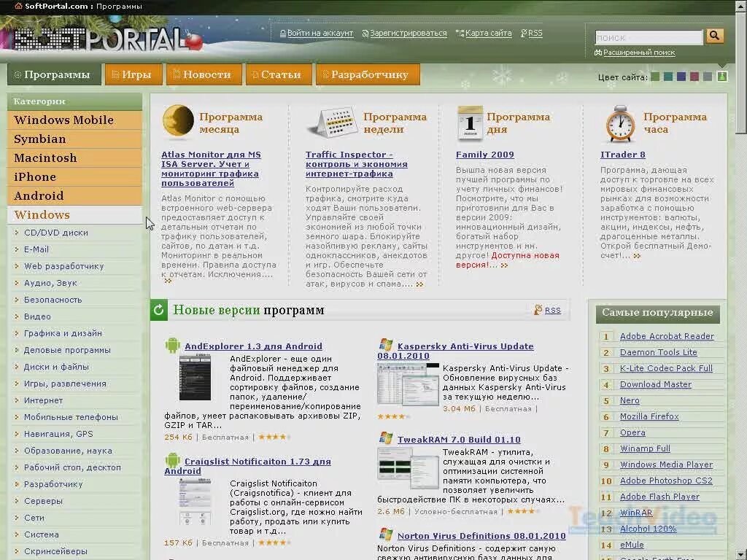Open Серверы subcategory

(43, 501)
